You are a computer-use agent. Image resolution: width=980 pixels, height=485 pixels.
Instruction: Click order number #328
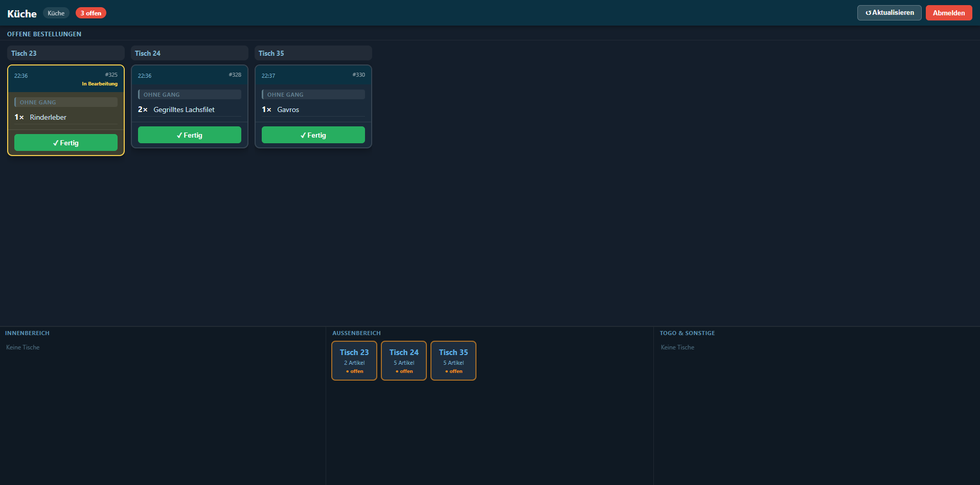(235, 75)
